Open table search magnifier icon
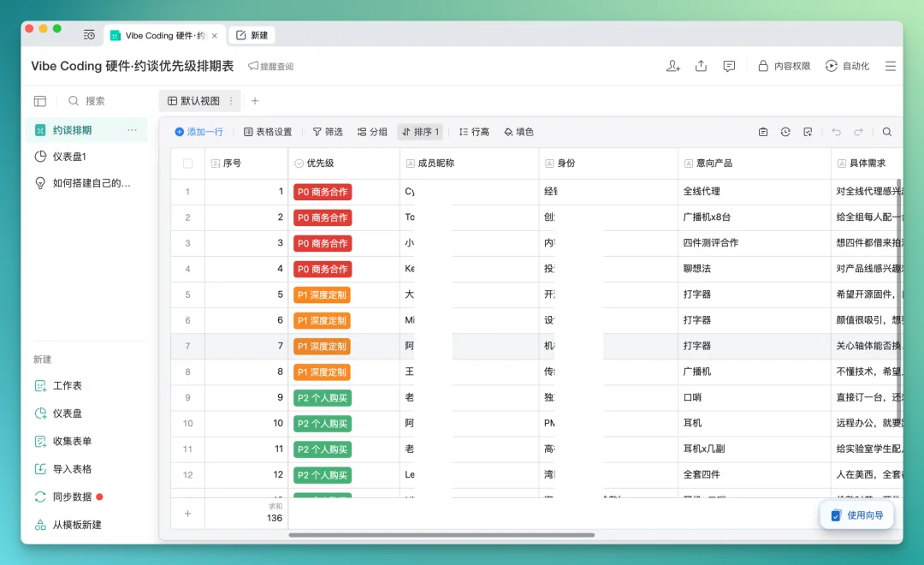924x565 pixels. point(887,132)
